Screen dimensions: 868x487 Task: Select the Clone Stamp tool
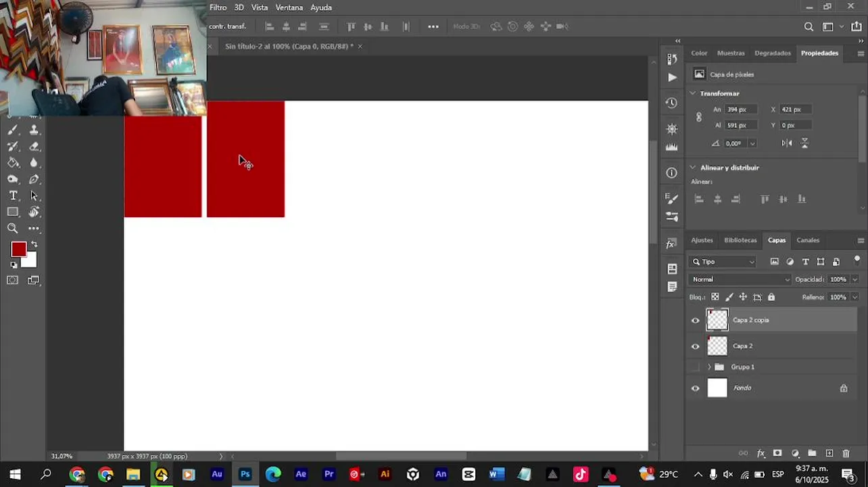pos(34,130)
